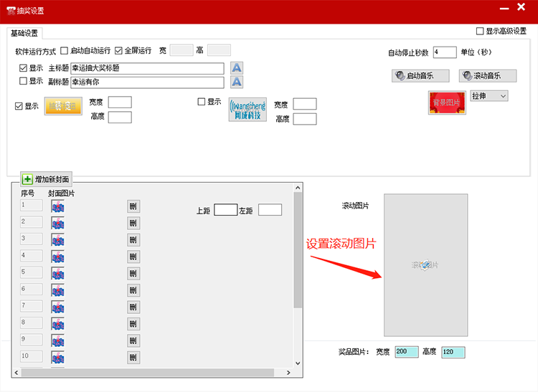Click the 自动停止秒数 seconds input field
538x392 pixels.
click(x=445, y=52)
